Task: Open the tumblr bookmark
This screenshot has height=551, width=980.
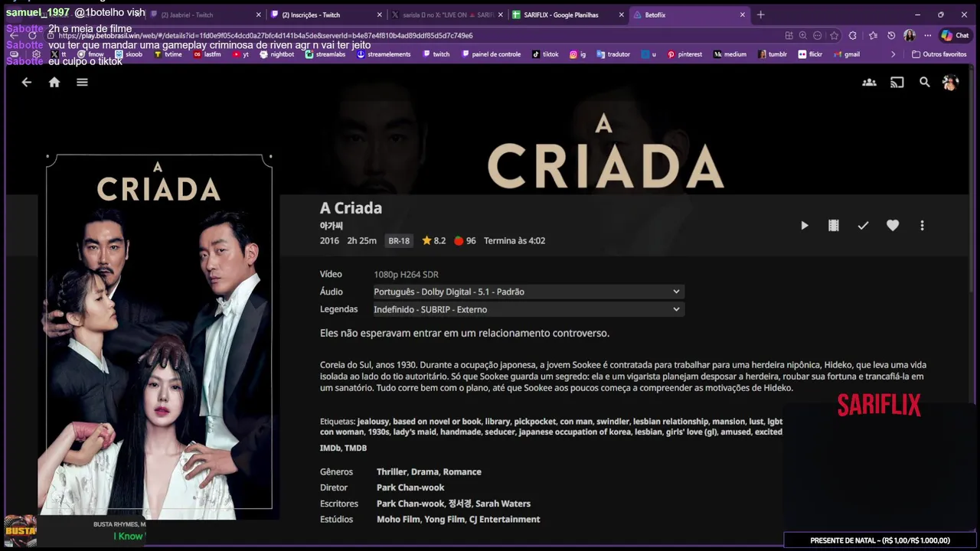Action: pos(772,54)
